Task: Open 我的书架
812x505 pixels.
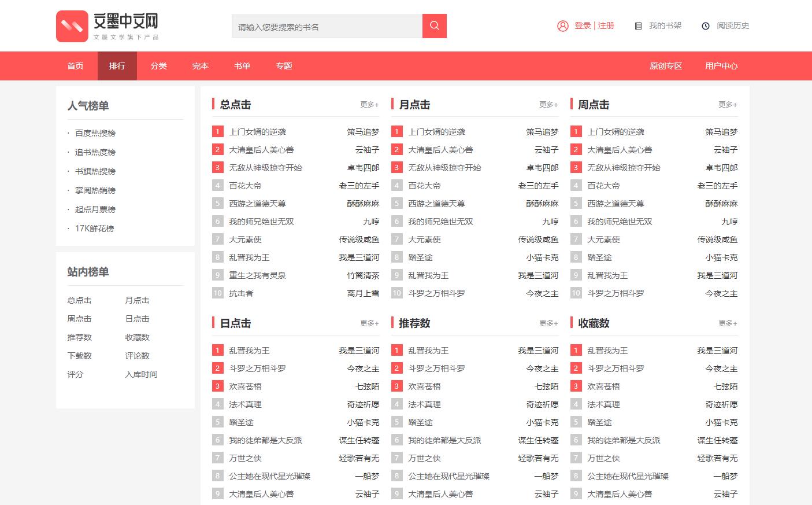Action: (665, 25)
